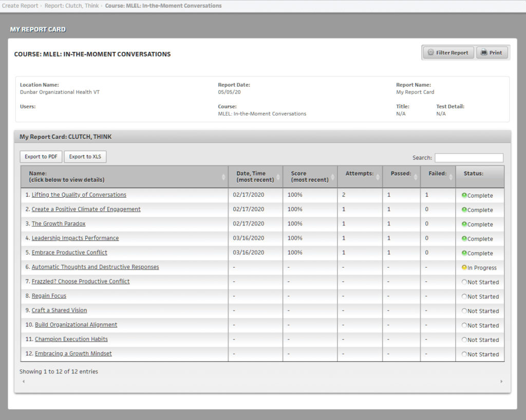Open Embrace Productive Conflict lesson link

pyautogui.click(x=69, y=253)
